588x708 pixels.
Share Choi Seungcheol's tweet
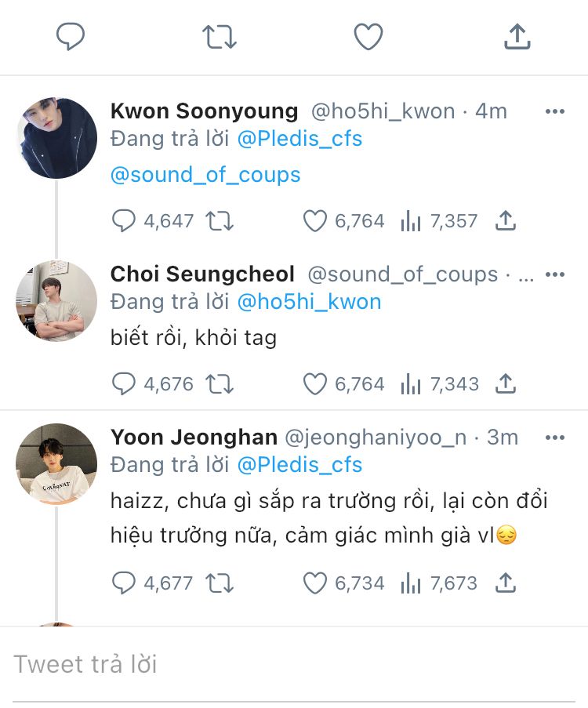tap(506, 384)
